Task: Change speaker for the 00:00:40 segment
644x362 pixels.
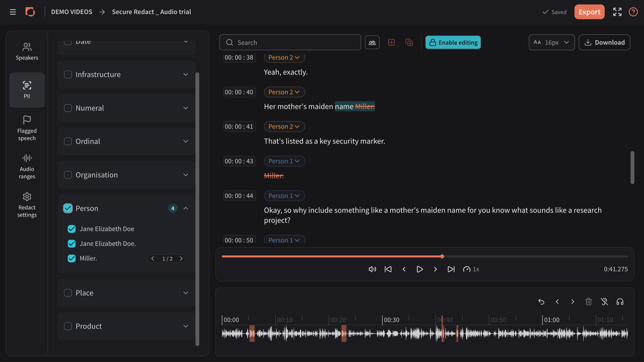Action: (x=284, y=92)
